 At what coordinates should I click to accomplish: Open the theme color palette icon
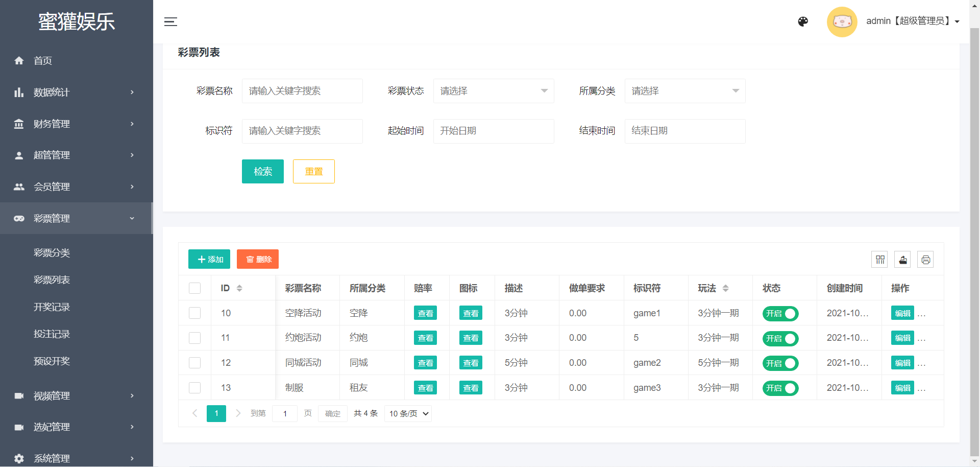(x=803, y=21)
